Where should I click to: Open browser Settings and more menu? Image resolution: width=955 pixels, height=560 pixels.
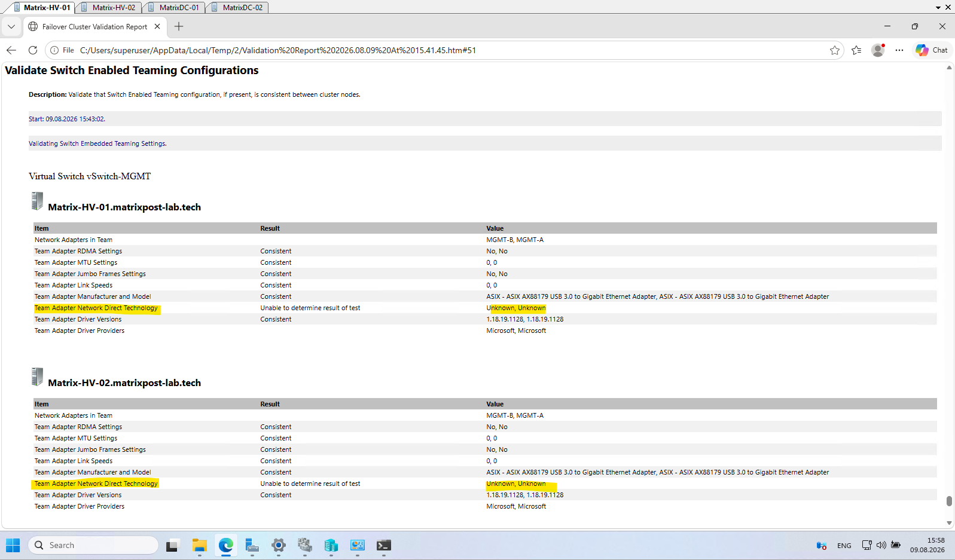(899, 50)
